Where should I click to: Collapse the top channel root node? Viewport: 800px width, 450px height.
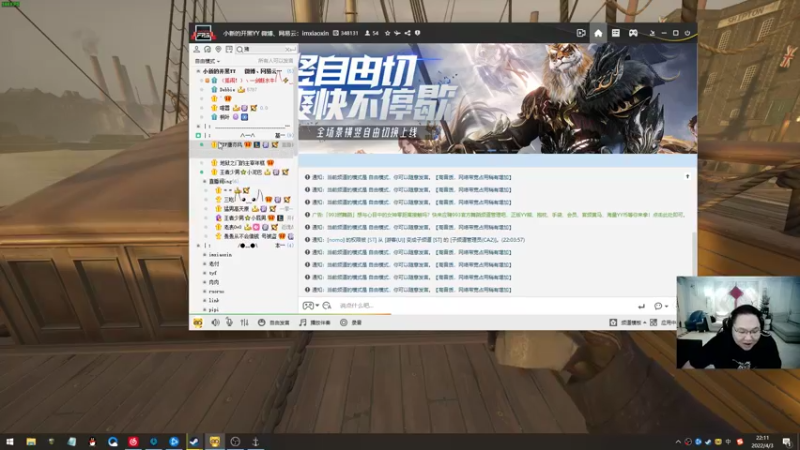coord(198,71)
